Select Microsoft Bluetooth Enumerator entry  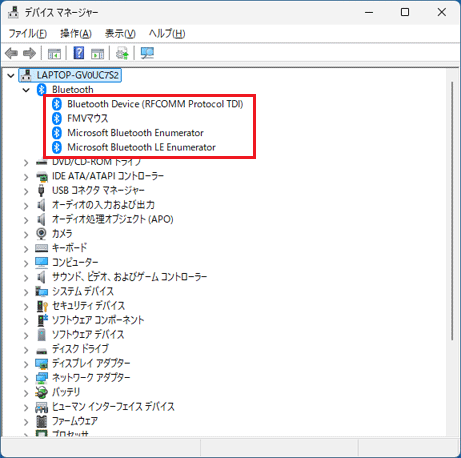coord(135,133)
